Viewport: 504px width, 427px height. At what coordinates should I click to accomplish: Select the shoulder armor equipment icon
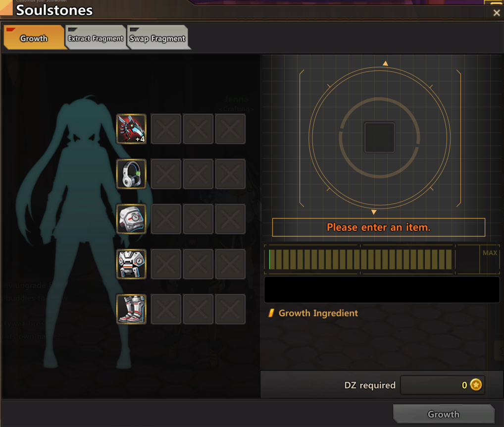pyautogui.click(x=131, y=218)
